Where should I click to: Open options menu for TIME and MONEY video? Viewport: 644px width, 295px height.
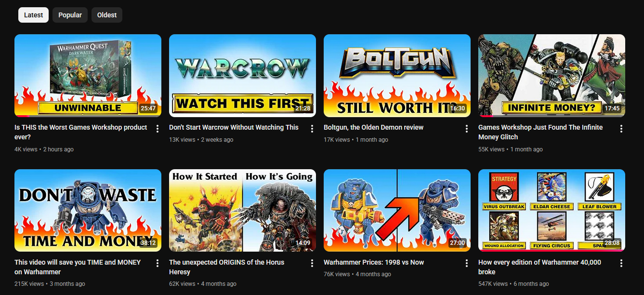coord(158,263)
